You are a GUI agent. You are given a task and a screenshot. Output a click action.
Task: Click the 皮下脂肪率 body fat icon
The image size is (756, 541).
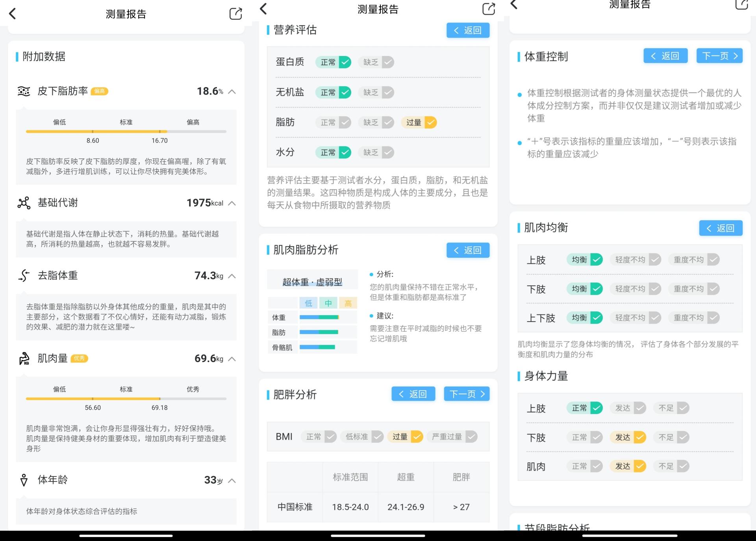coord(24,91)
